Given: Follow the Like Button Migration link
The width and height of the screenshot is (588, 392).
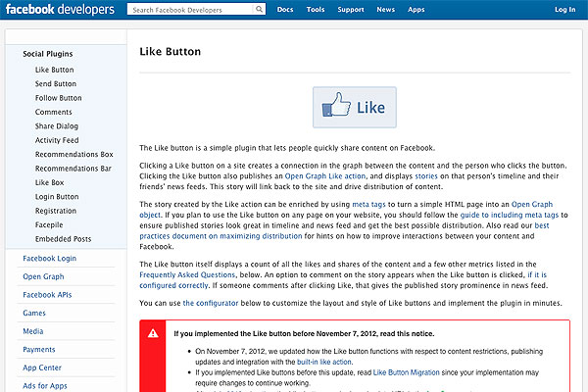Looking at the screenshot, I should [x=406, y=372].
